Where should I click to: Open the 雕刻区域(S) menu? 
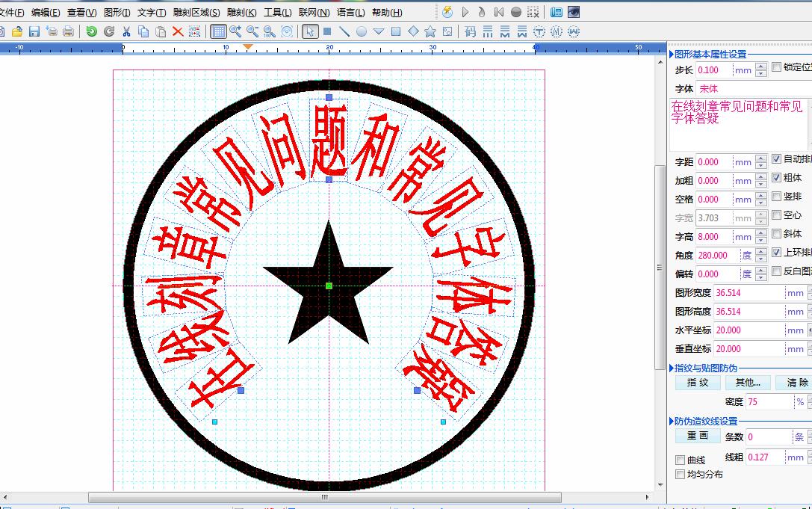click(x=196, y=13)
